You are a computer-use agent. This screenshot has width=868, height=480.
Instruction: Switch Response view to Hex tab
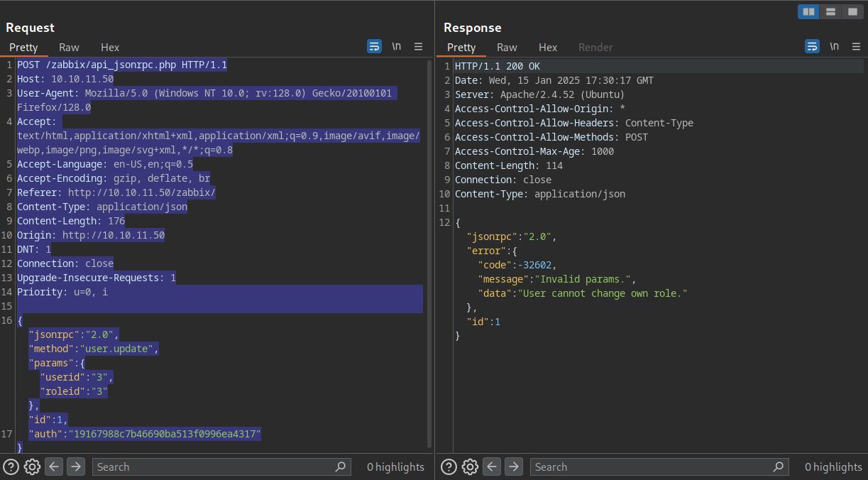[548, 47]
